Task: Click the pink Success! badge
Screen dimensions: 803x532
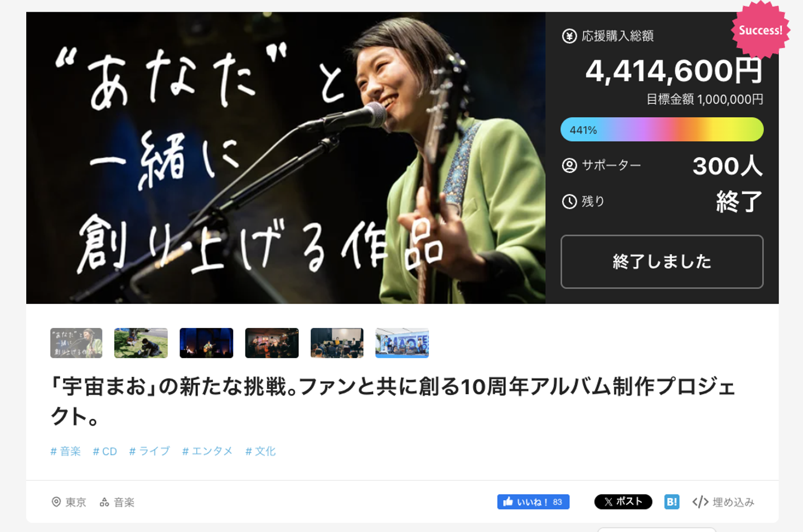Action: pyautogui.click(x=761, y=30)
